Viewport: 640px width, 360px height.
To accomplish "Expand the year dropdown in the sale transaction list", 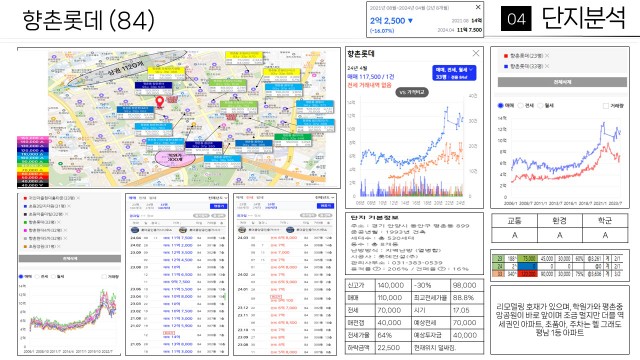I will click(x=218, y=198).
